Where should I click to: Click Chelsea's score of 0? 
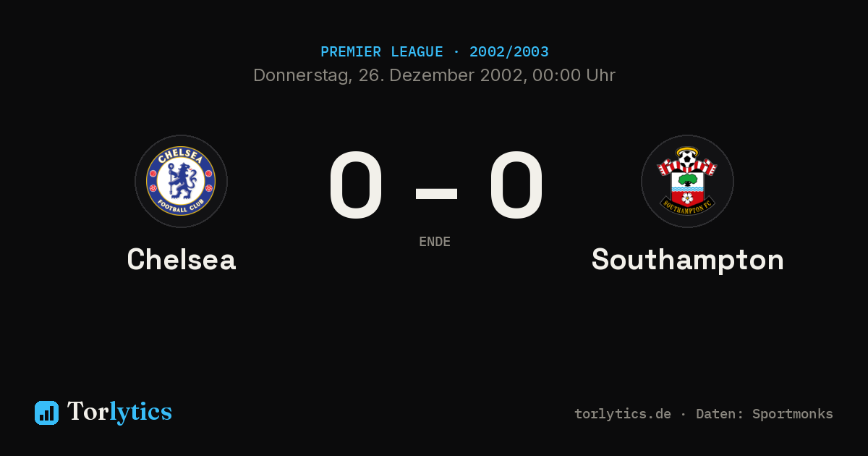coord(355,185)
